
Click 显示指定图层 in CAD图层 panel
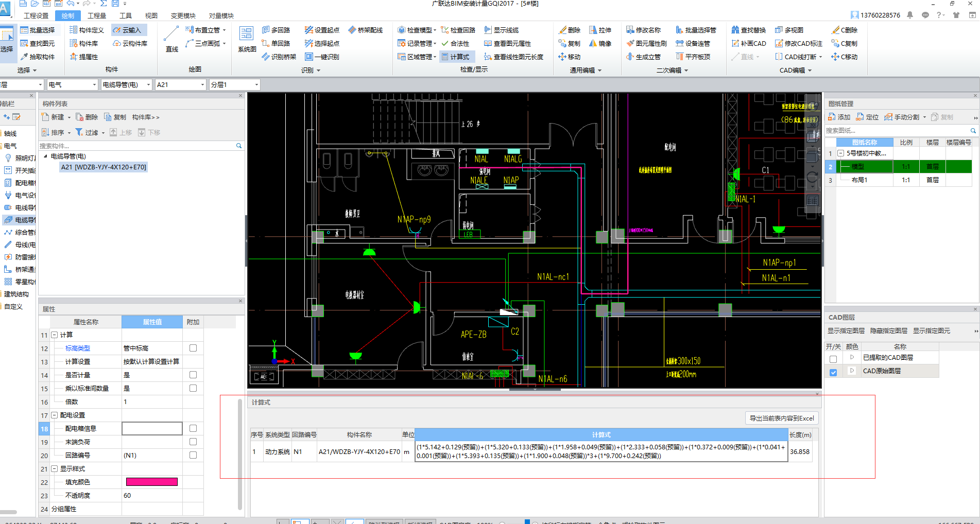846,330
